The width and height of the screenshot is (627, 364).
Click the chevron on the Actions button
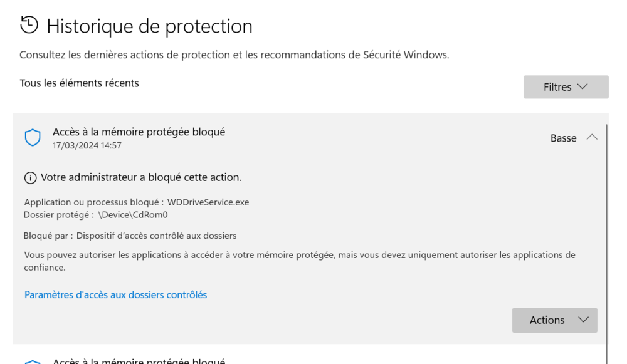pos(583,320)
